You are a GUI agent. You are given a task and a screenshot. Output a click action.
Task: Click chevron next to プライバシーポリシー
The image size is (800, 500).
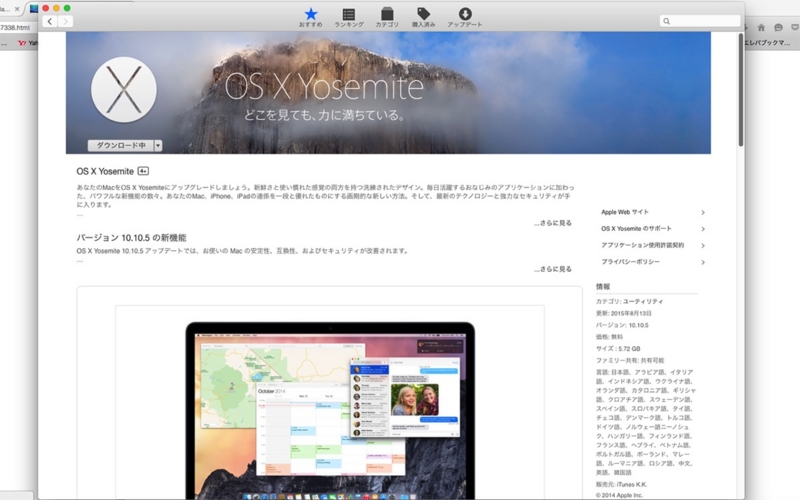pyautogui.click(x=703, y=262)
